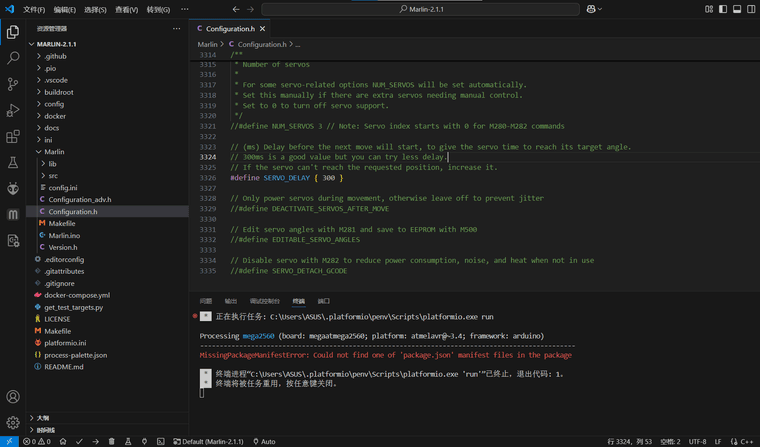Open the Testing flask view

click(x=13, y=163)
